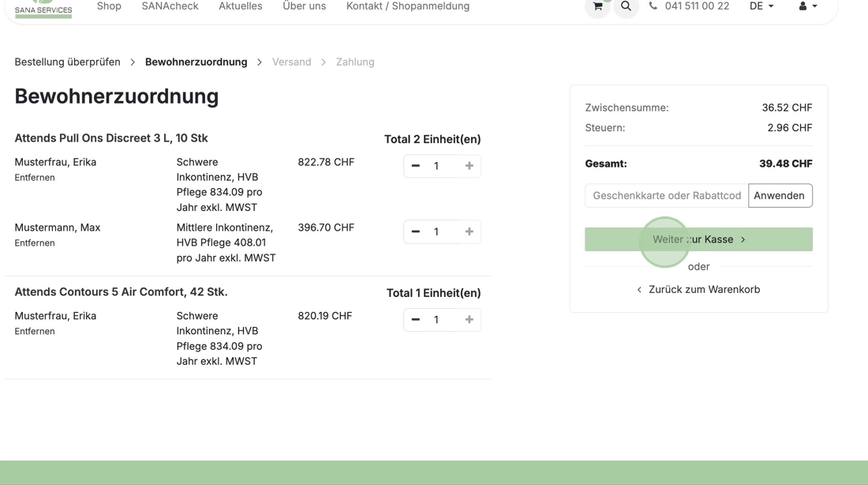Open the search magnifier icon
The image size is (868, 485).
pos(626,6)
